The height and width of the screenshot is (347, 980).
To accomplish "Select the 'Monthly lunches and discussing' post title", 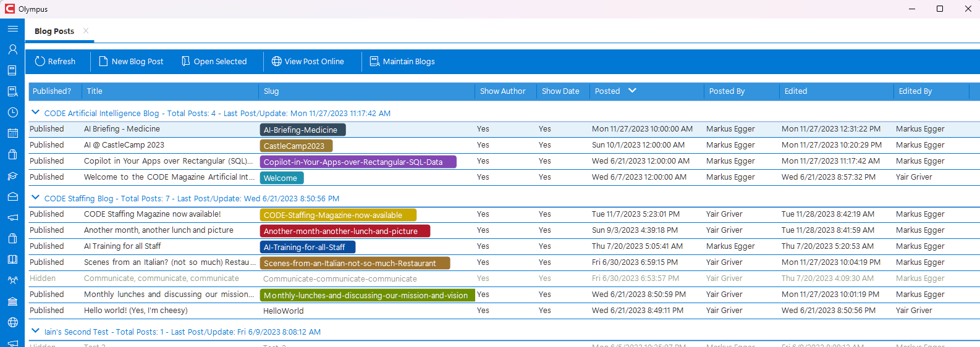I will [169, 294].
